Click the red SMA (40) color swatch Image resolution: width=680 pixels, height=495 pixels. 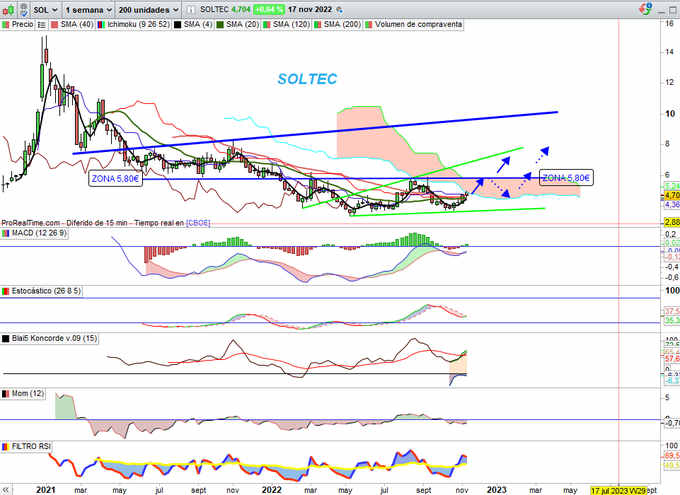55,25
